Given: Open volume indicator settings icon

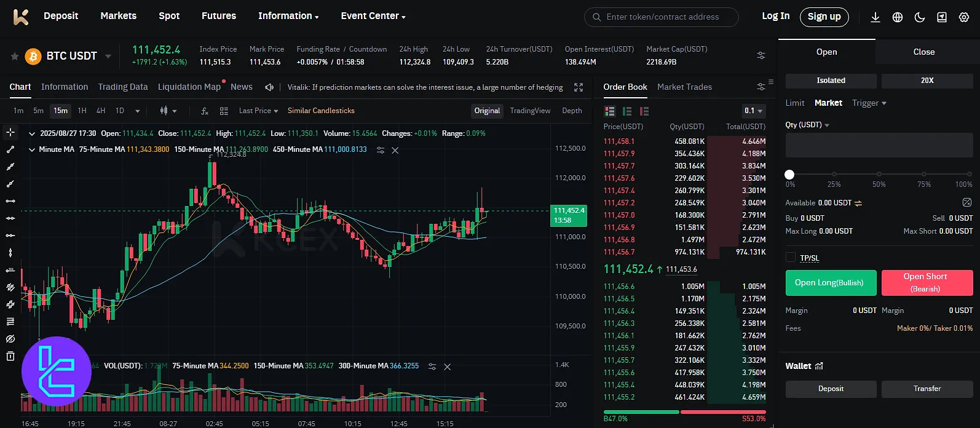Looking at the screenshot, I should tap(432, 367).
